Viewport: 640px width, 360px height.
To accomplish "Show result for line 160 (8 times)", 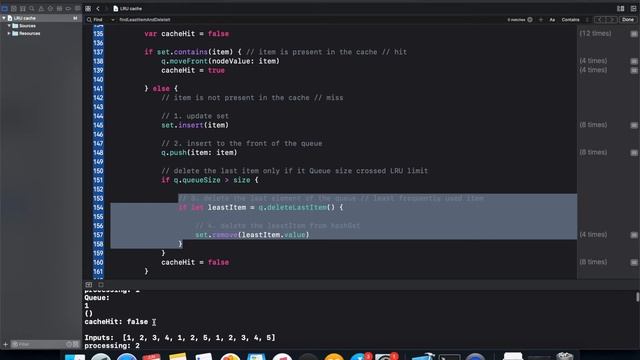I will (634, 262).
